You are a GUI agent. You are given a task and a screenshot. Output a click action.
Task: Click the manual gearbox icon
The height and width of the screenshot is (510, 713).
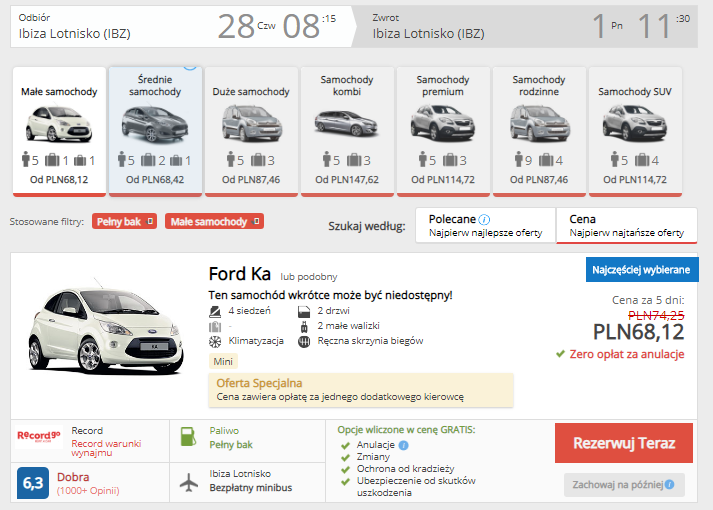(x=304, y=341)
